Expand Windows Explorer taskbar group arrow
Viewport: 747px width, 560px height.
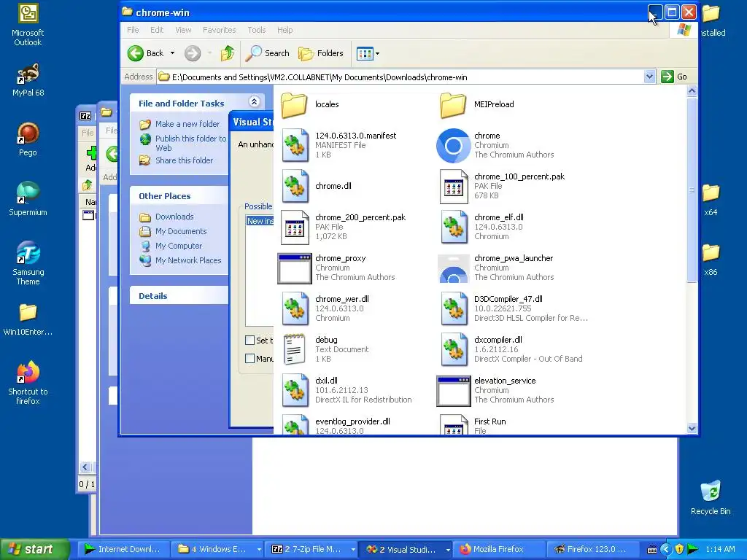(259, 549)
